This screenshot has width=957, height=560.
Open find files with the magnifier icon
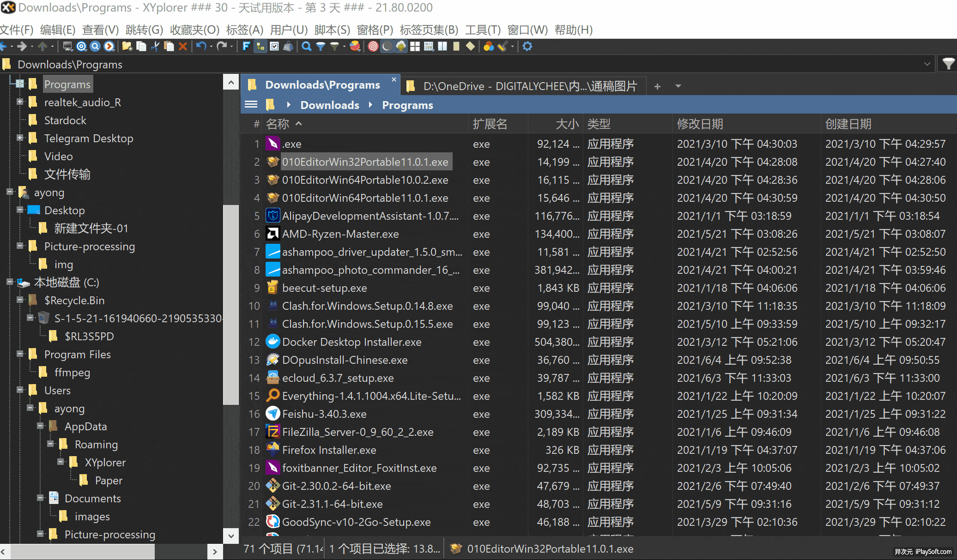point(306,46)
